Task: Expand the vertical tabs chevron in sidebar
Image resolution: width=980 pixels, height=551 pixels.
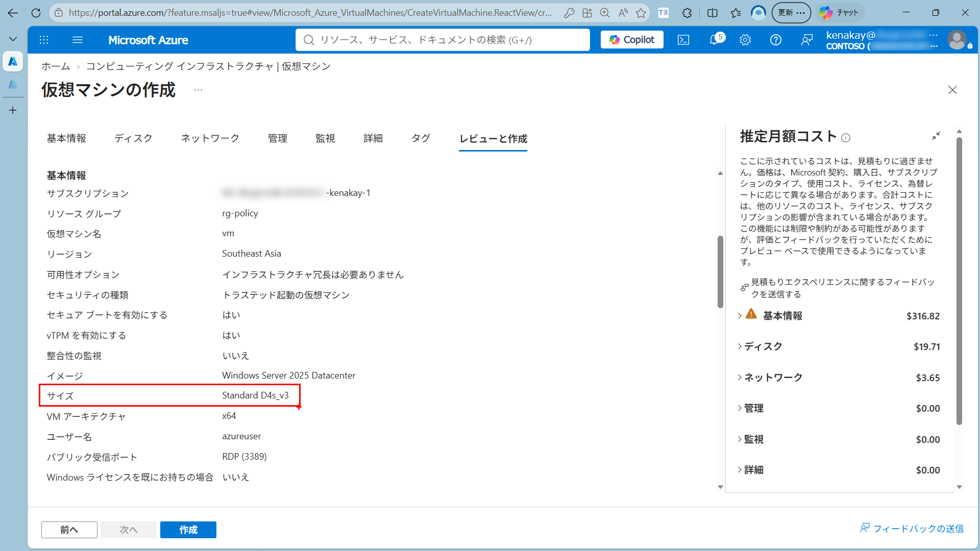Action: coord(13,39)
